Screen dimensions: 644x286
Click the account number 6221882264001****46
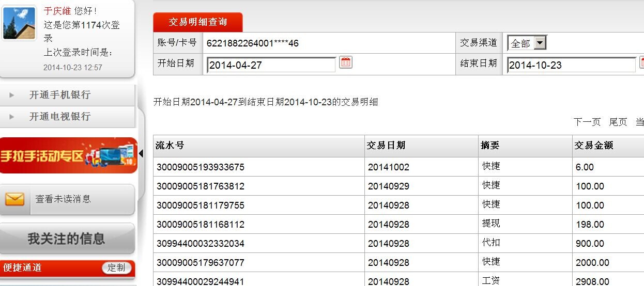pos(253,43)
